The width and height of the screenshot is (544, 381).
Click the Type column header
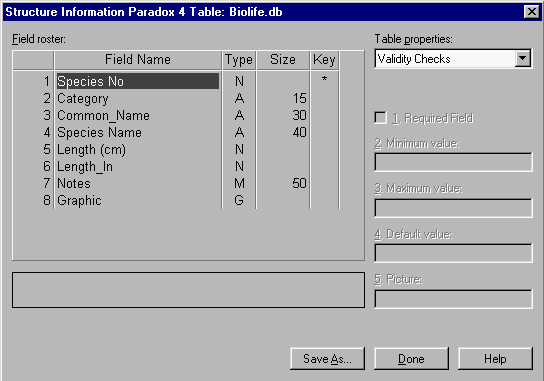point(239,60)
